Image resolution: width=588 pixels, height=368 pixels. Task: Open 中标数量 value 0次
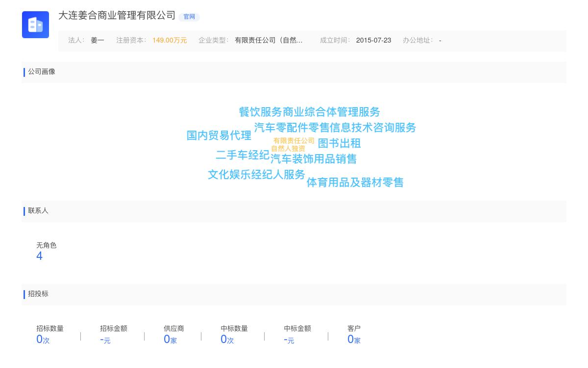click(227, 340)
